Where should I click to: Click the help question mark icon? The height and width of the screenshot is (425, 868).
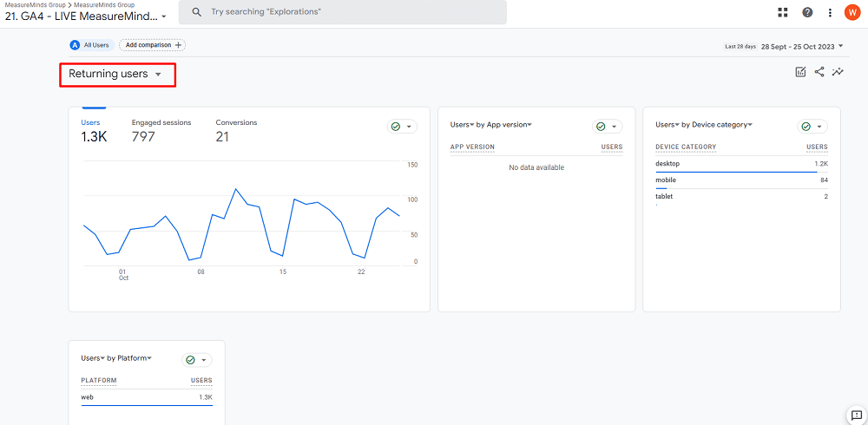click(x=807, y=12)
